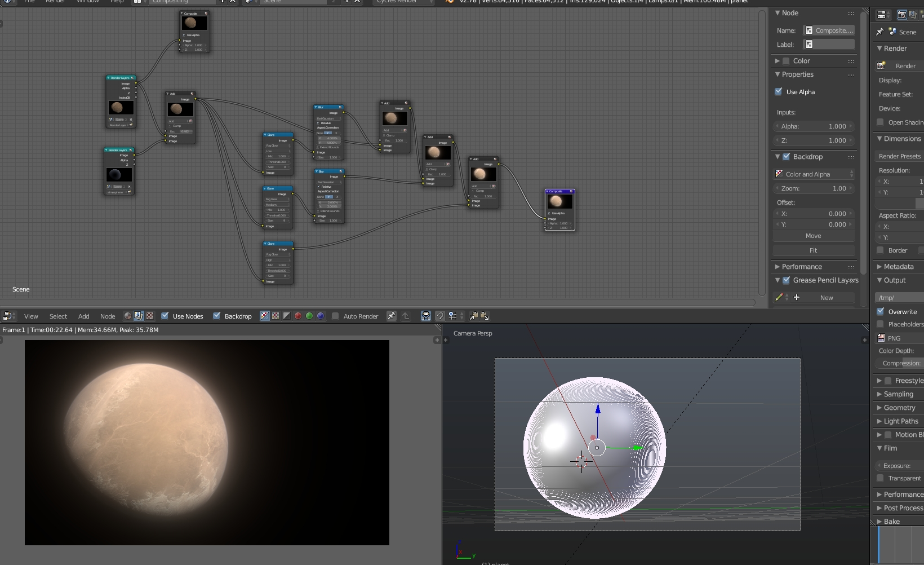Show only the red backdrop channel

click(x=298, y=316)
